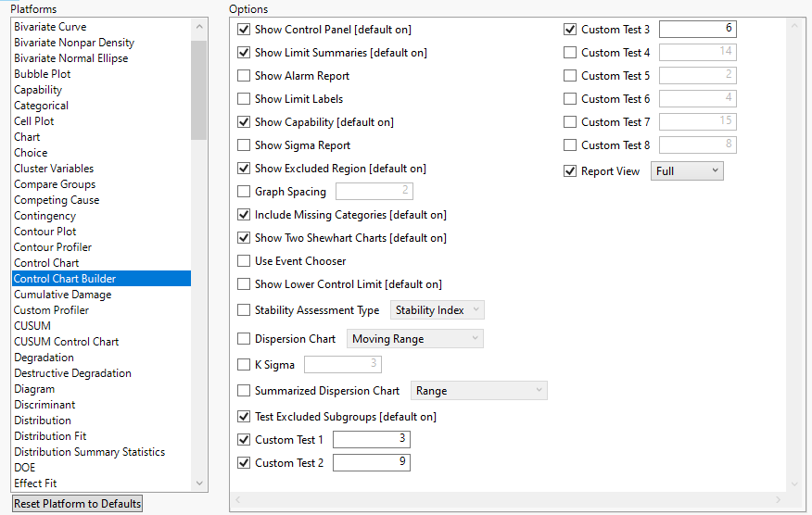Enable Custom Test 6 checkbox
812x515 pixels.
pyautogui.click(x=570, y=99)
